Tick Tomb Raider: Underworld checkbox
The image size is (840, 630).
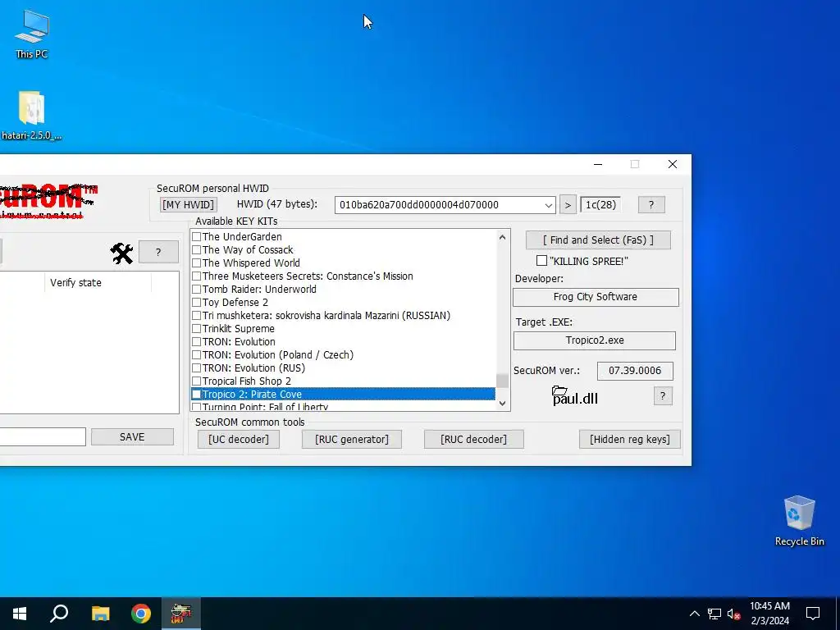(x=197, y=289)
